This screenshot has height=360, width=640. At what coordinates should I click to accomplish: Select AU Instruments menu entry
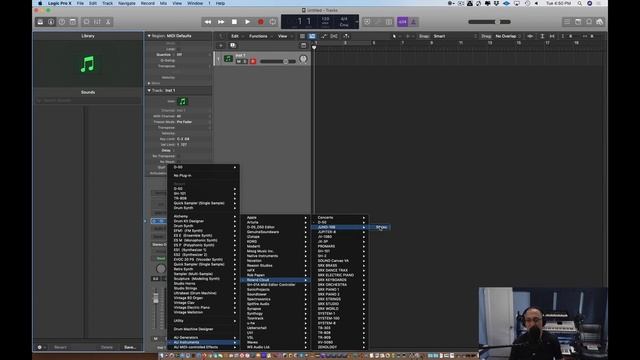[203, 342]
